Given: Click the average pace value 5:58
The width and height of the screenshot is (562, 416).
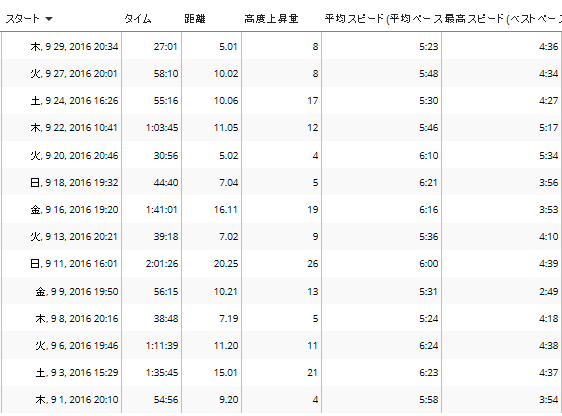Looking at the screenshot, I should (429, 400).
